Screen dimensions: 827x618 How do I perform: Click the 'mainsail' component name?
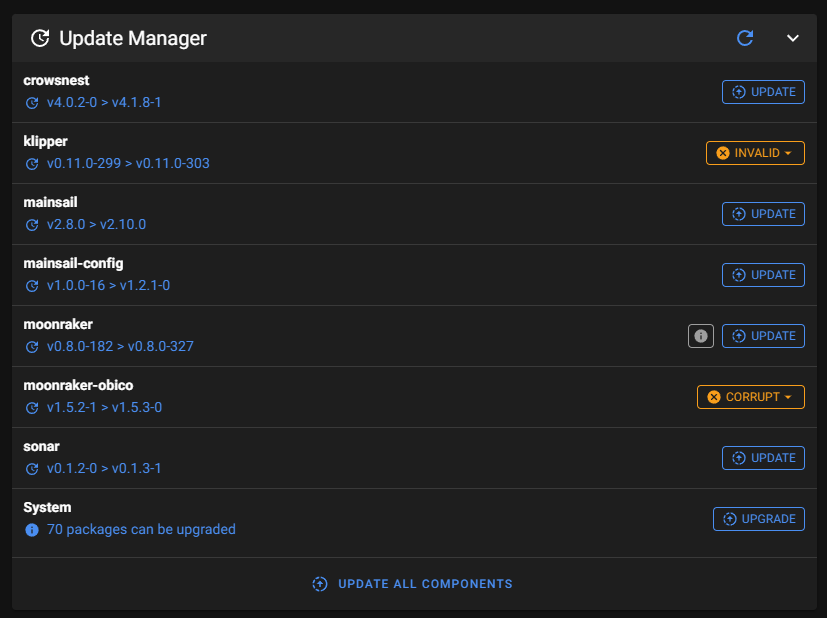[x=50, y=202]
